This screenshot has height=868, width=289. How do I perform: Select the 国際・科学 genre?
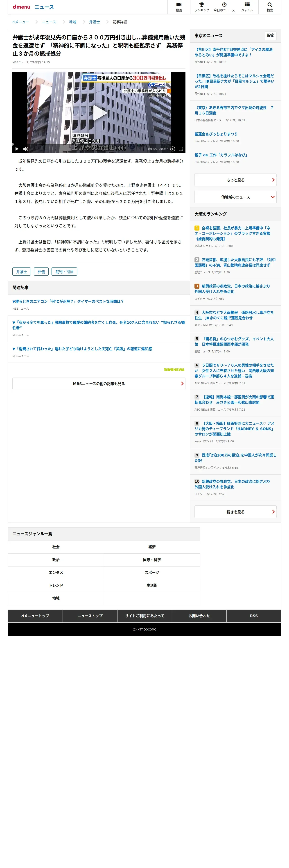point(152,560)
